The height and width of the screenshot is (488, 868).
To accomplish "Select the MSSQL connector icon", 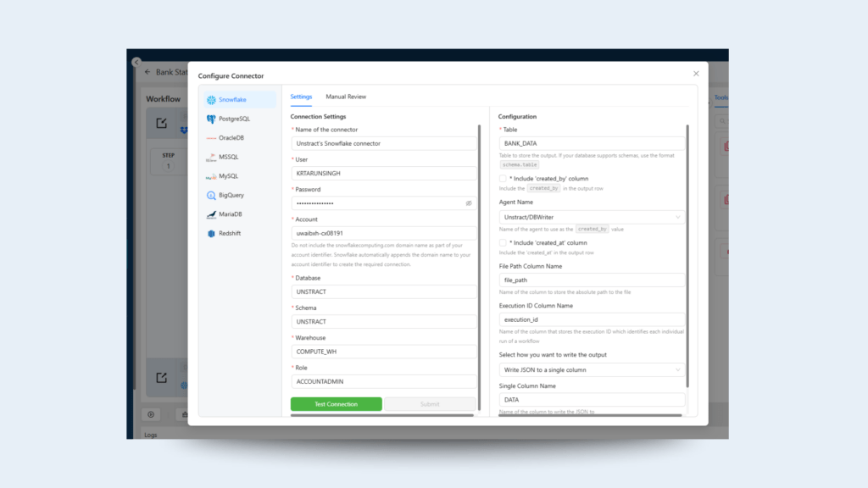I will pyautogui.click(x=211, y=158).
